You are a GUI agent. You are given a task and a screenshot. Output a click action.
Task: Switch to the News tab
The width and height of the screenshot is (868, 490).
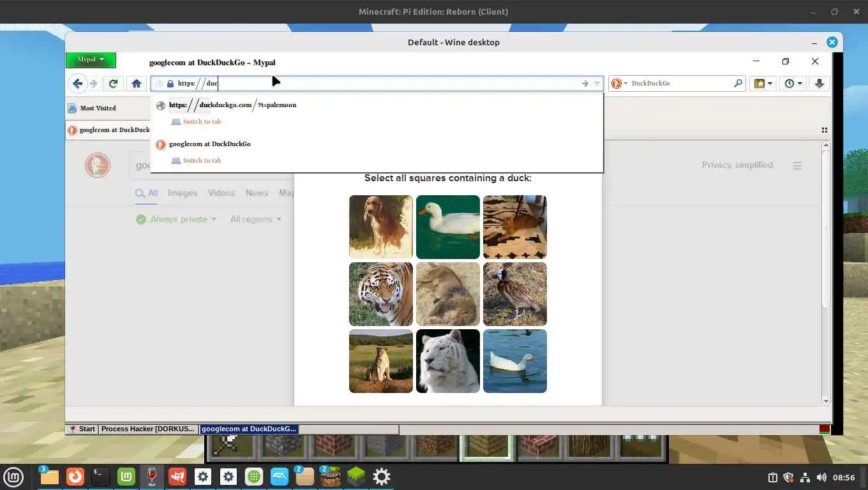click(x=257, y=193)
